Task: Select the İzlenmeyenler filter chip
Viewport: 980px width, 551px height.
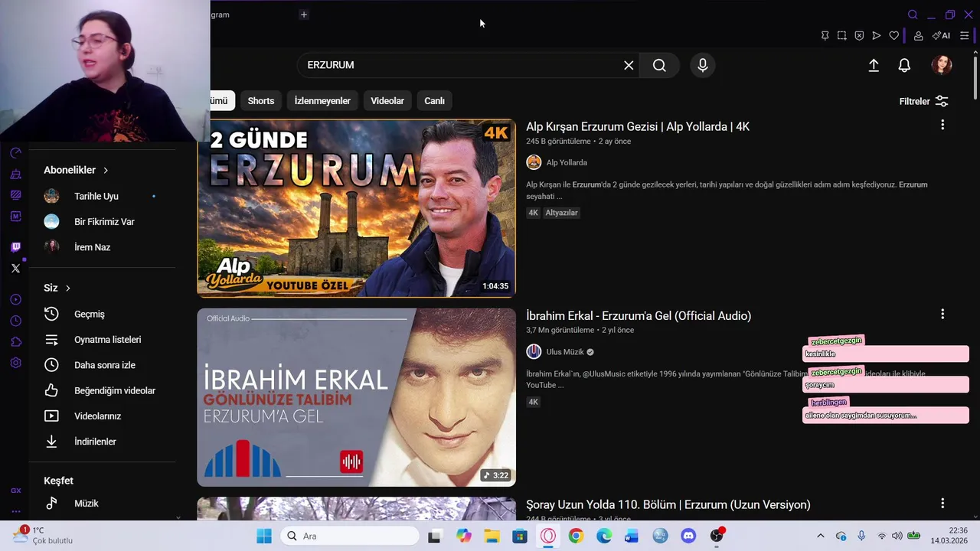Action: (322, 101)
